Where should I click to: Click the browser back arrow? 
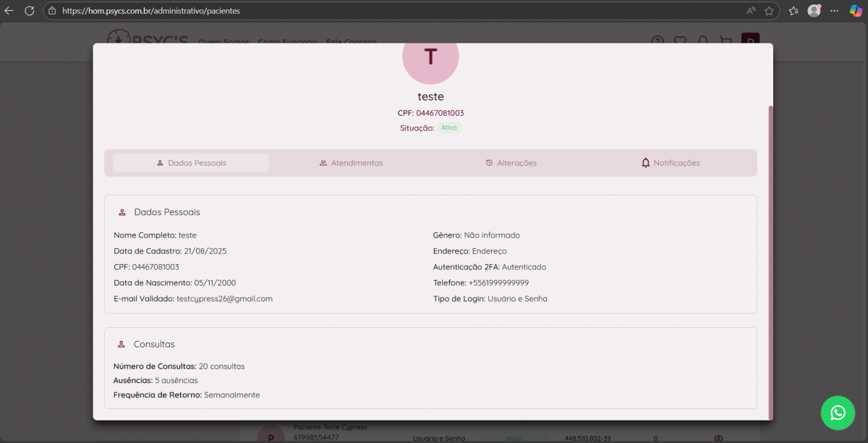coord(9,11)
